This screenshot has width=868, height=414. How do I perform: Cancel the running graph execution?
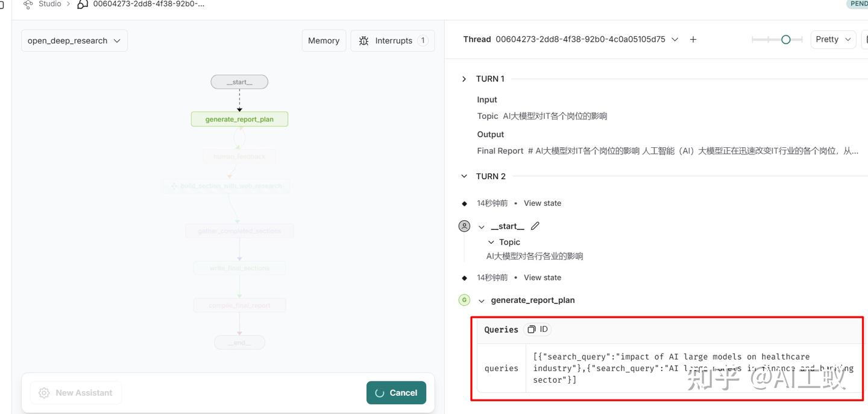pyautogui.click(x=396, y=393)
